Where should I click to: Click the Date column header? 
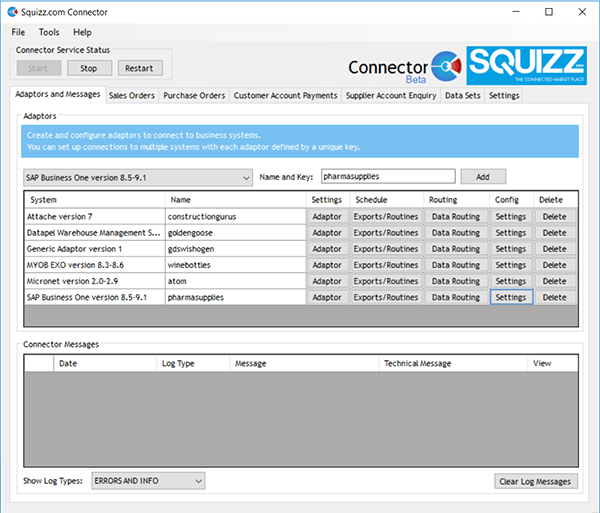coord(105,363)
